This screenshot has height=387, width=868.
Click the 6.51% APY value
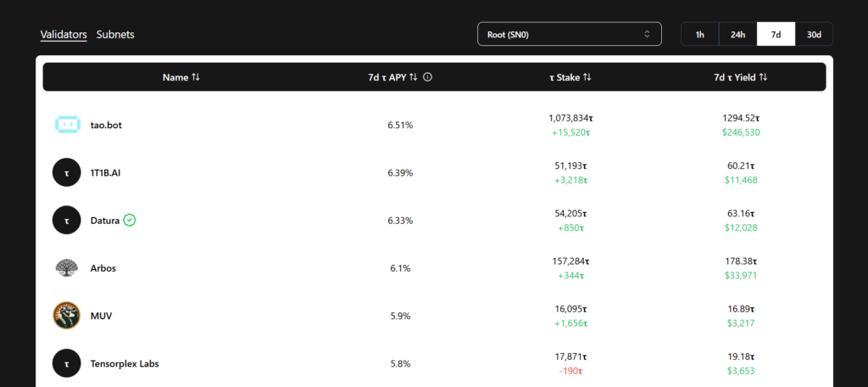point(400,125)
